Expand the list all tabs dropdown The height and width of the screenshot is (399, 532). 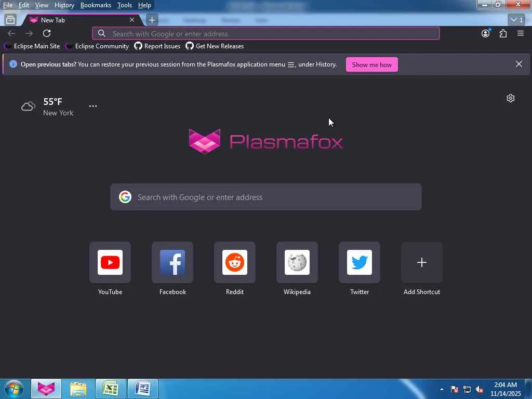517,20
